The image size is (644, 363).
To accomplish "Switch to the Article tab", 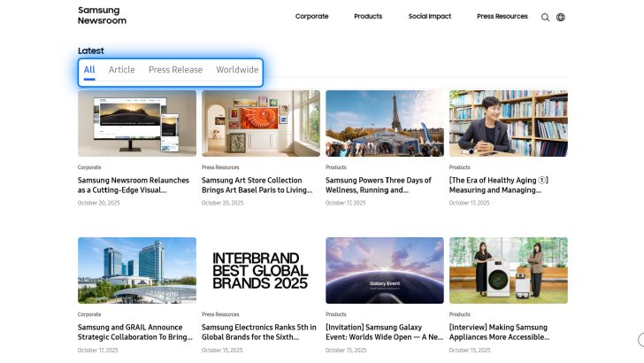I will (121, 70).
